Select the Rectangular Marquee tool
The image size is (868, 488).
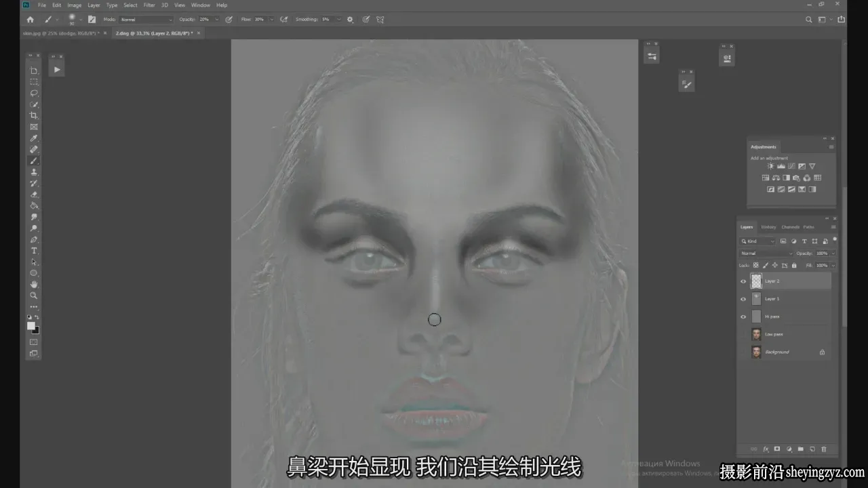[34, 82]
